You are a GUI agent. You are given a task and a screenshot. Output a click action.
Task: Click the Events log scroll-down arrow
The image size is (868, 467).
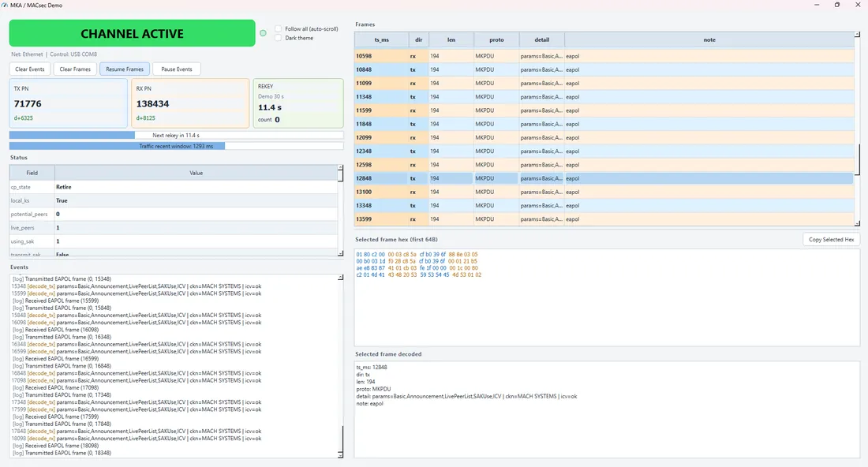click(340, 455)
